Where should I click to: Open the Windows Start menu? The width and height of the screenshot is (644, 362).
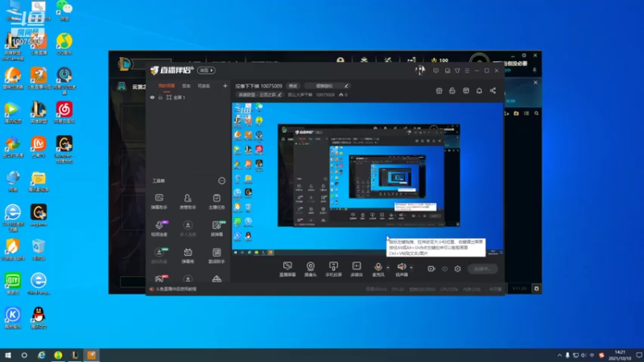click(x=8, y=356)
